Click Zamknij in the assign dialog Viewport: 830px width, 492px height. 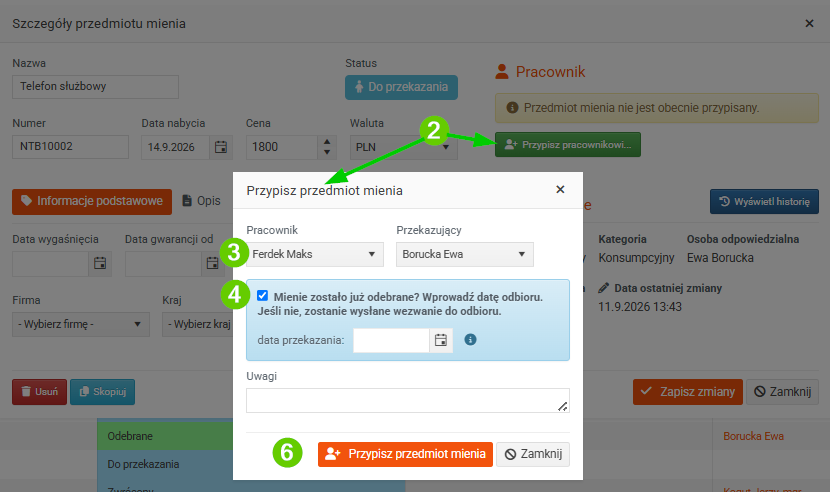pos(533,454)
